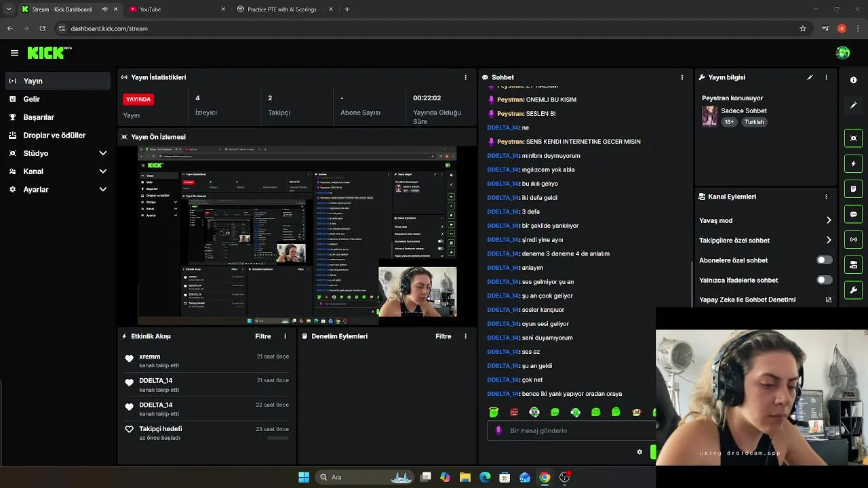Toggle Yalnızca ifadelerle sohbet switch

[x=824, y=280]
